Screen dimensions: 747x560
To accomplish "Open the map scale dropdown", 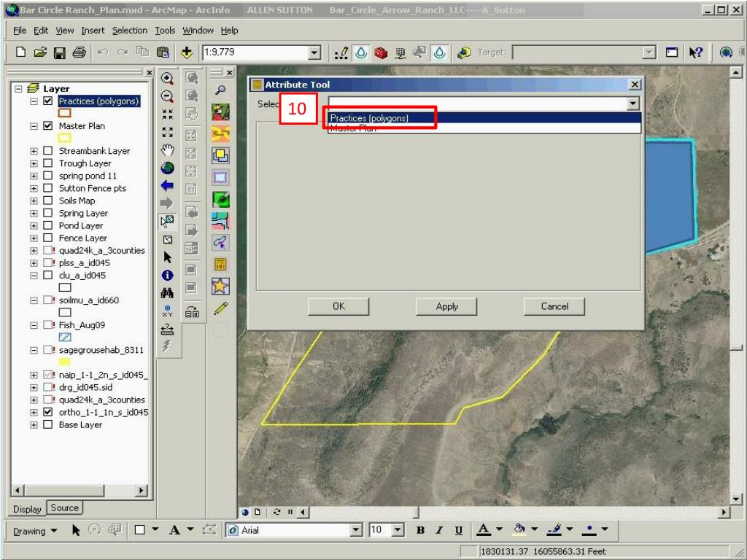I will tap(314, 52).
